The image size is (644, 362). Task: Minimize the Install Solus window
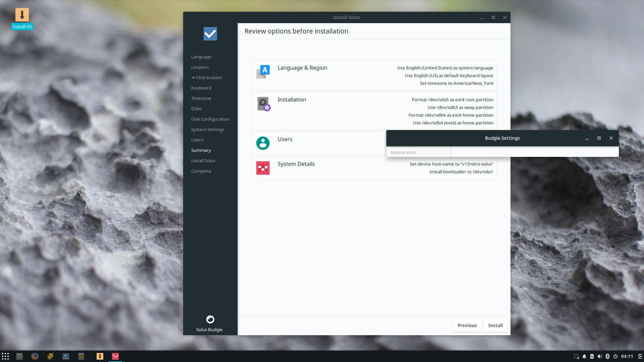pos(482,17)
